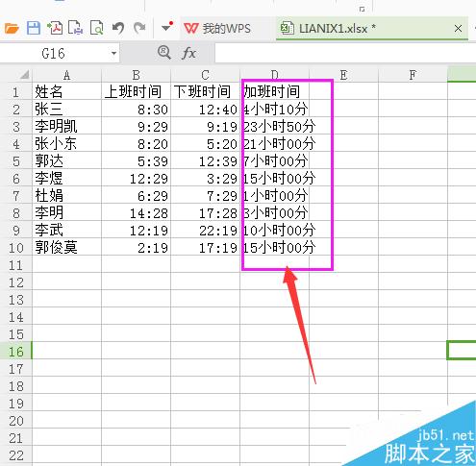
Task: Click the 上班时间 header cell
Action: click(137, 91)
